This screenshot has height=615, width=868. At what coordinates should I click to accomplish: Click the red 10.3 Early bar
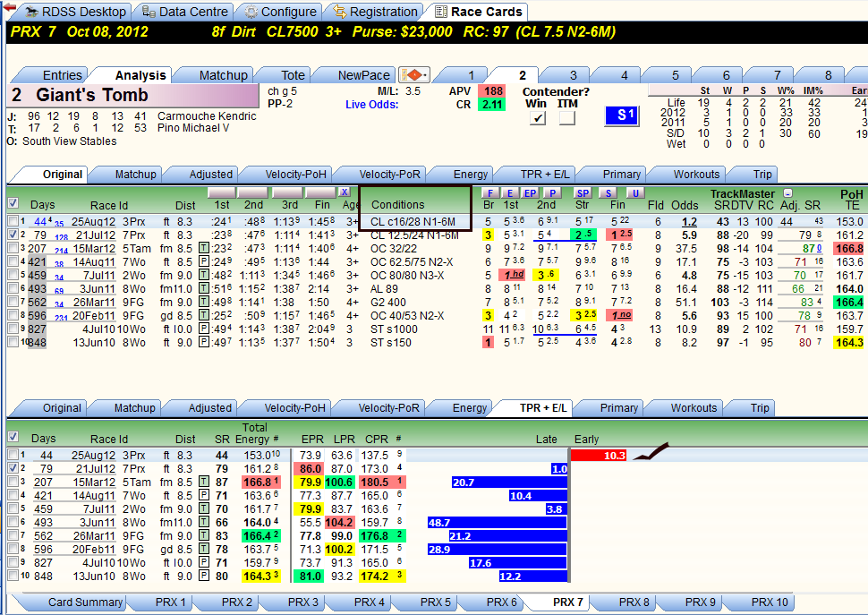pos(599,455)
